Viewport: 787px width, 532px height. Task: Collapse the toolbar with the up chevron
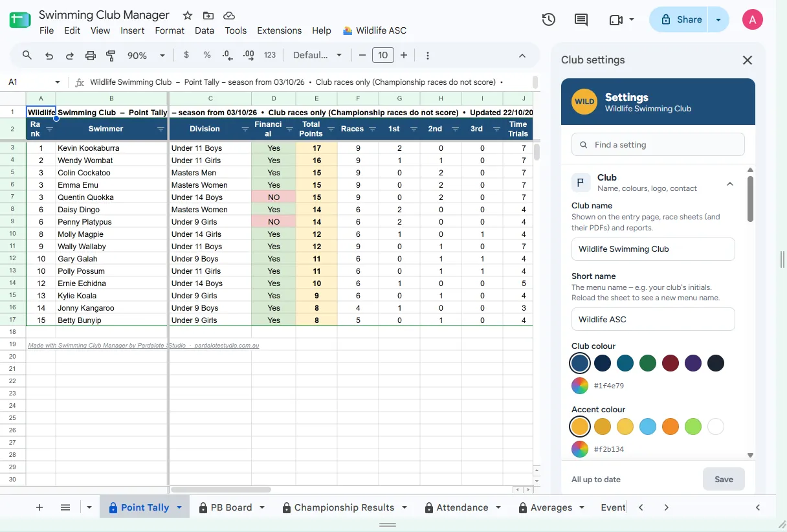pos(522,56)
